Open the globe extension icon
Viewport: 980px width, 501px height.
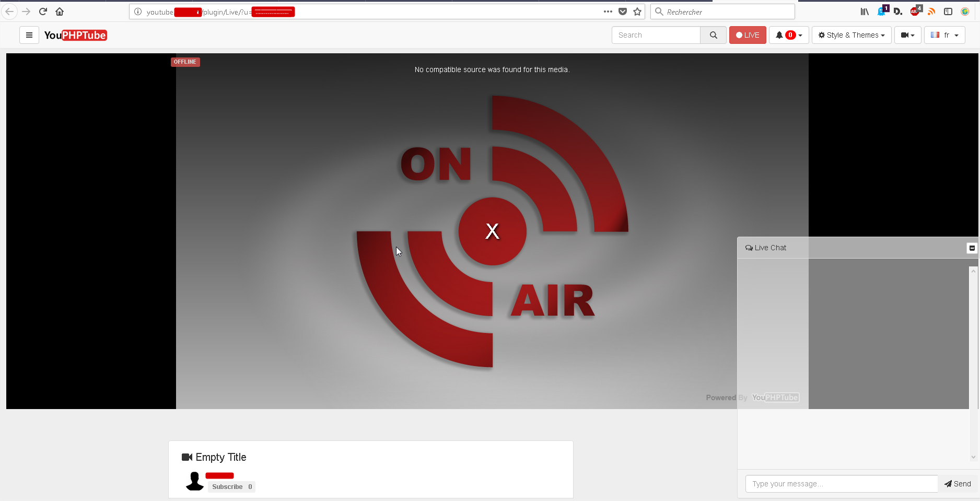coord(965,11)
